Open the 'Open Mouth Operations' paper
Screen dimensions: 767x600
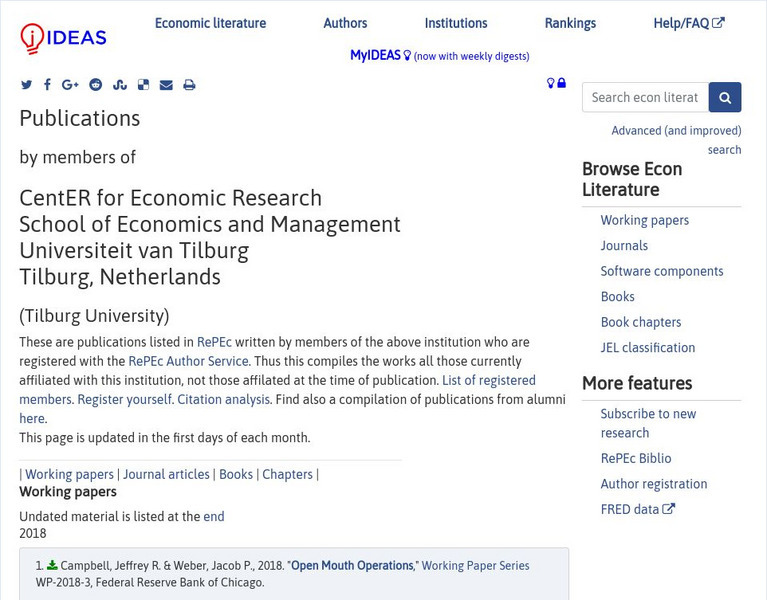(352, 566)
